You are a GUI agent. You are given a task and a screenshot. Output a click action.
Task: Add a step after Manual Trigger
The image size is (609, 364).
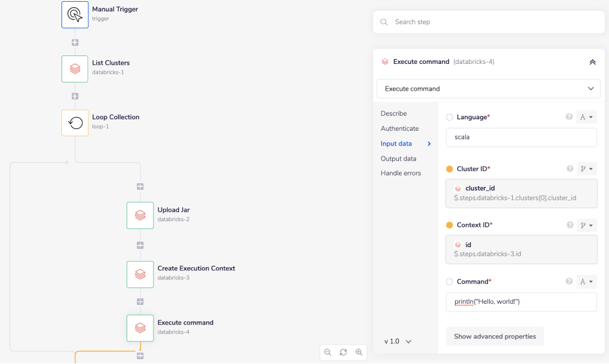(74, 42)
